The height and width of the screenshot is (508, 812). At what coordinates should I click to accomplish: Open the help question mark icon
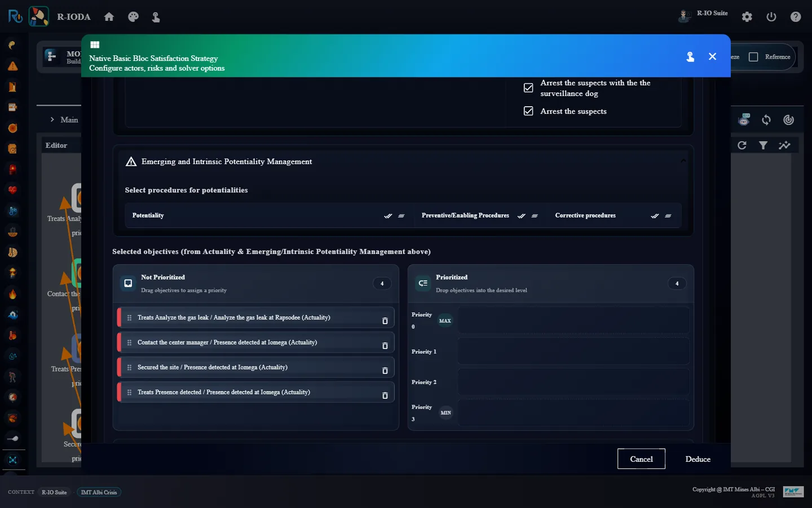[x=796, y=17]
